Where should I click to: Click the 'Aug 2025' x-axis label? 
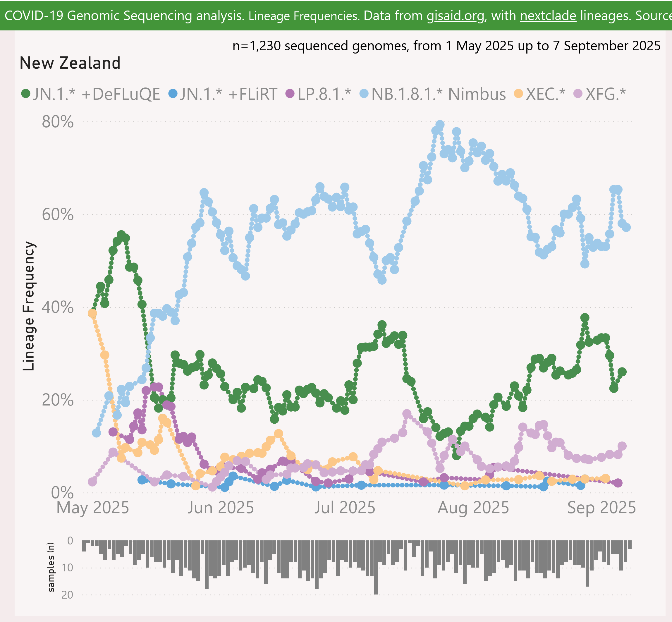pyautogui.click(x=473, y=508)
